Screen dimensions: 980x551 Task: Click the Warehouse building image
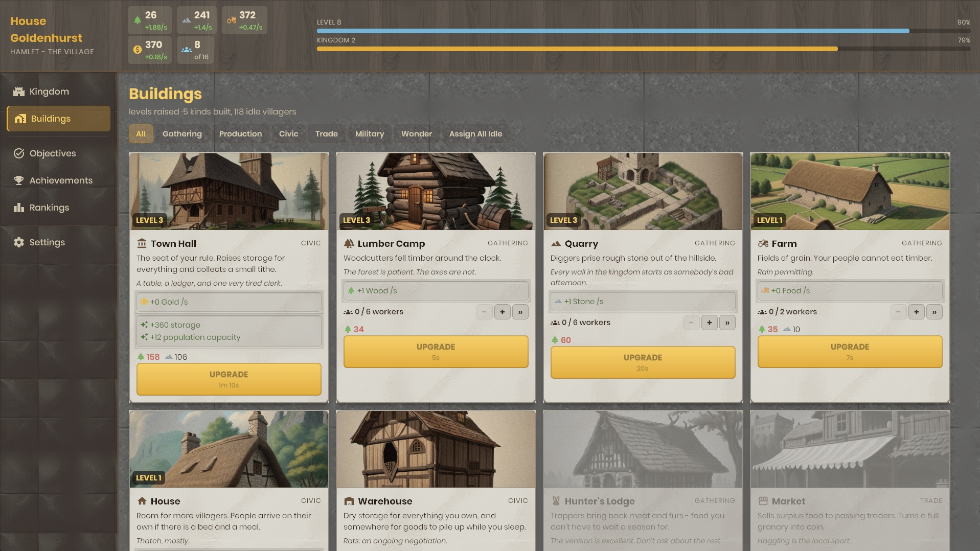click(436, 449)
